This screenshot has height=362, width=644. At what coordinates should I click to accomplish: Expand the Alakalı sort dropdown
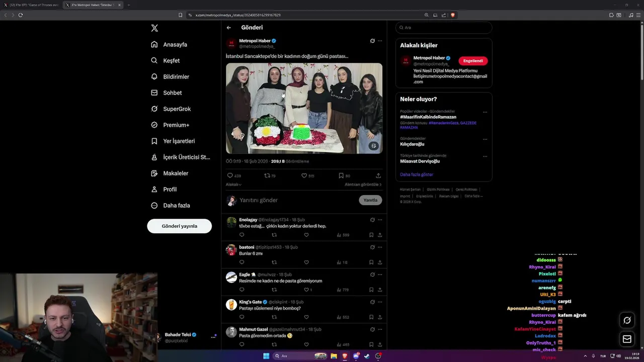point(233,185)
